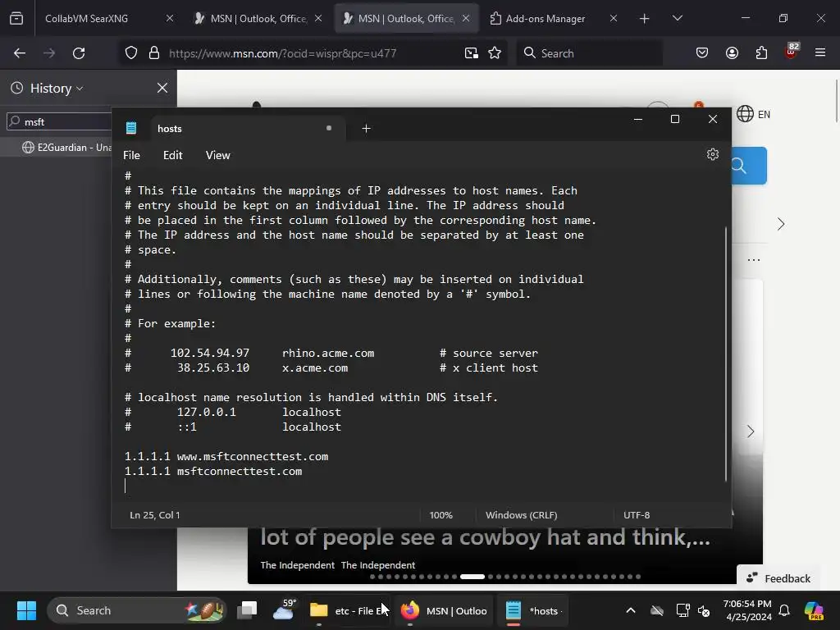
Task: Click the 100% zoom status entry
Action: pyautogui.click(x=441, y=515)
